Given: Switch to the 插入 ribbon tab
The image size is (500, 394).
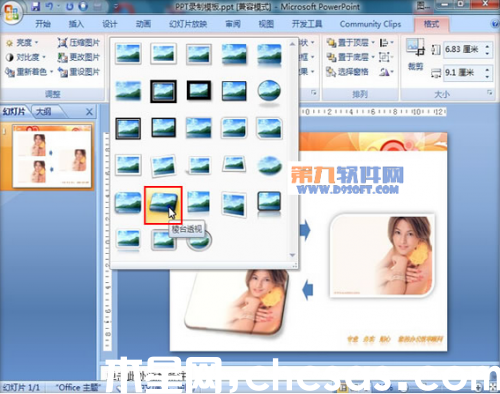Looking at the screenshot, I should coord(76,24).
